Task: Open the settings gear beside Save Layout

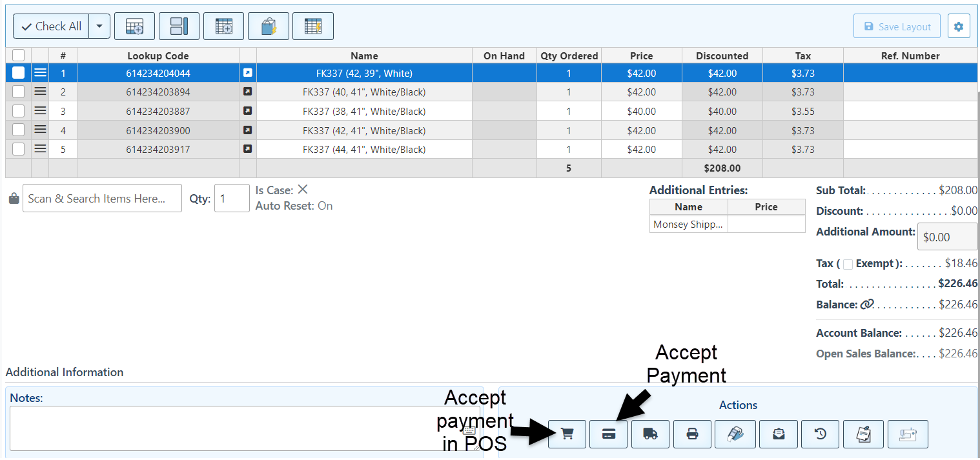Action: 959,26
